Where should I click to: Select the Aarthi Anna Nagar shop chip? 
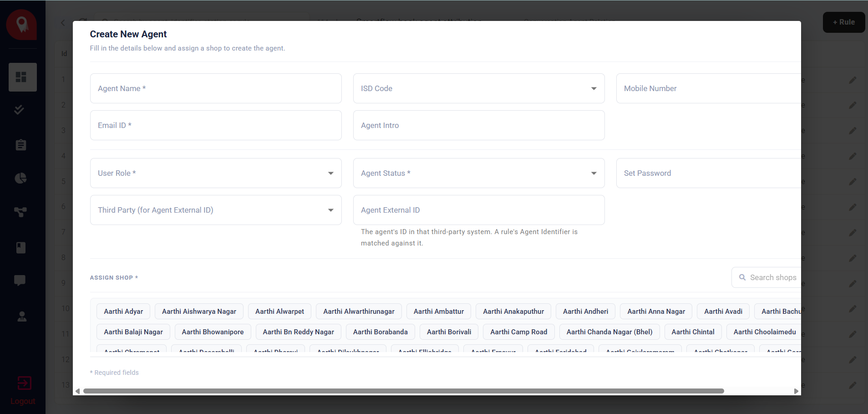coord(656,312)
